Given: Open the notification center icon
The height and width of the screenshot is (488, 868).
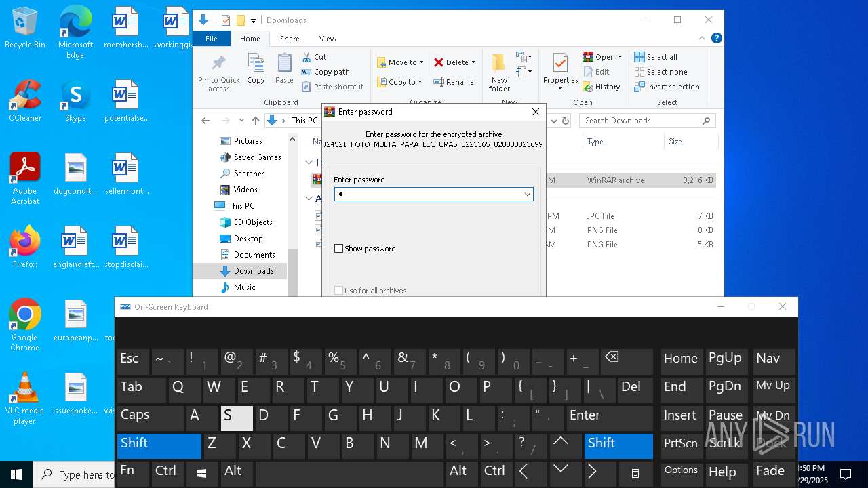Looking at the screenshot, I should point(845,474).
